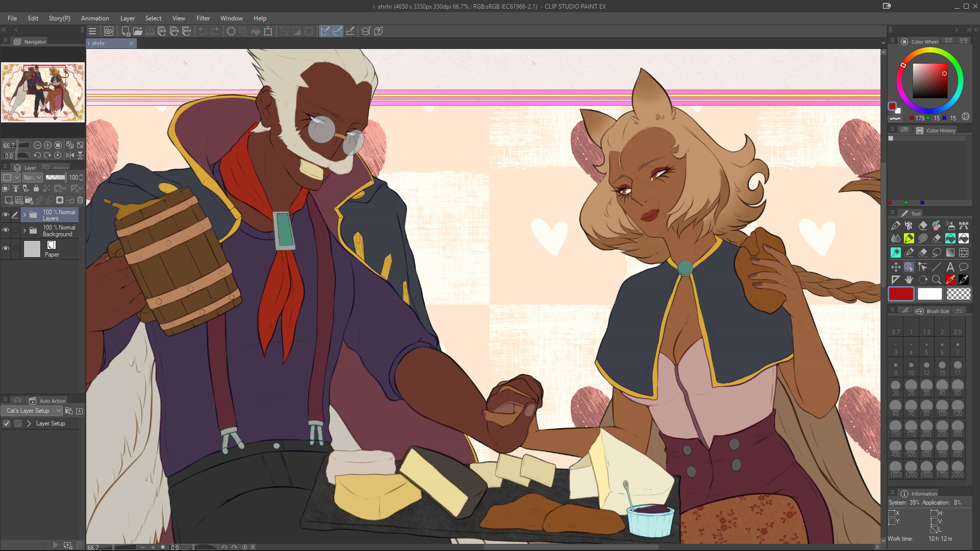The height and width of the screenshot is (551, 980).
Task: Select the Hand move canvas tool
Action: point(909,280)
